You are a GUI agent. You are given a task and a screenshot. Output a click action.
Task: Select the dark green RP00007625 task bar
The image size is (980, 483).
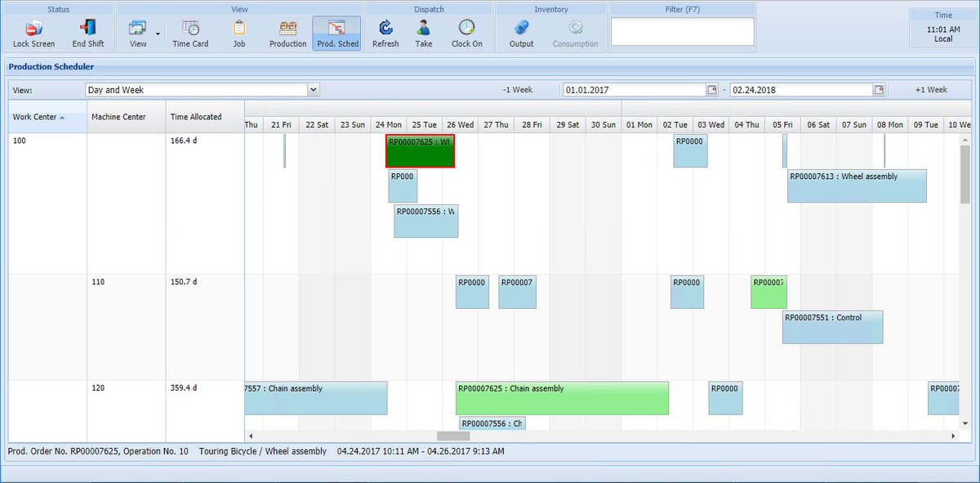[420, 151]
